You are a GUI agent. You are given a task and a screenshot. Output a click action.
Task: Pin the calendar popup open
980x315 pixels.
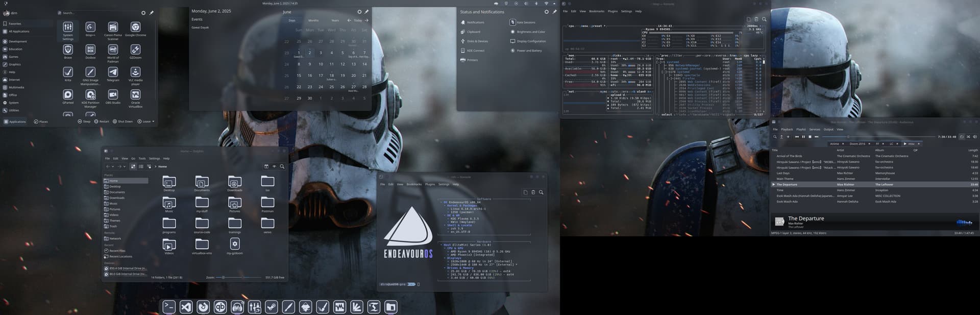coord(366,12)
